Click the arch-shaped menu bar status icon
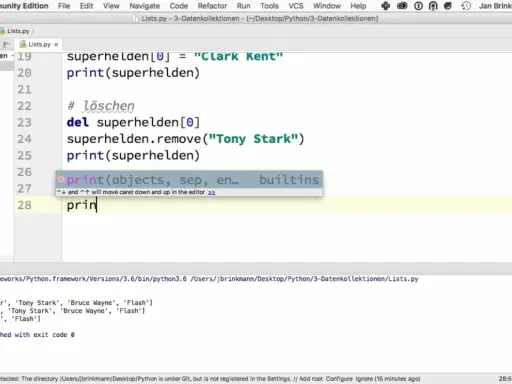 433,6
